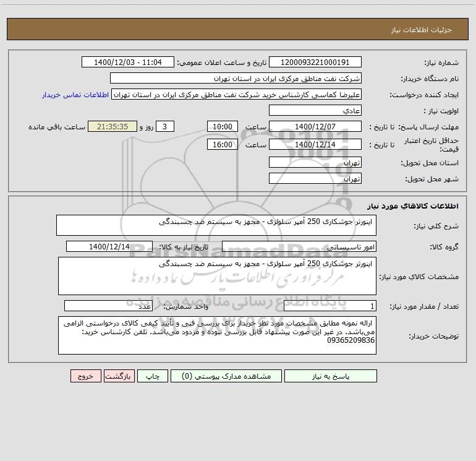Click the گروه کالا field امور تاسیساتی
The width and height of the screenshot is (476, 461).
tap(299, 246)
